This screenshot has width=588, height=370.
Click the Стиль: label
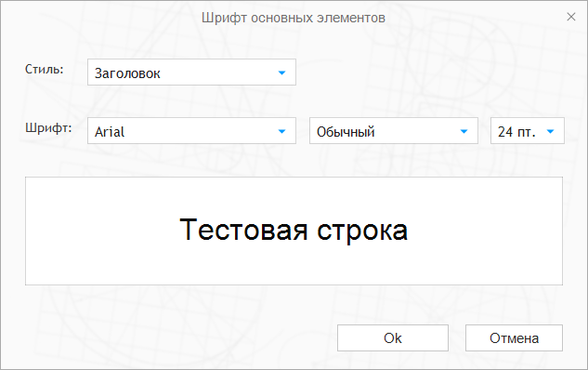pos(45,69)
